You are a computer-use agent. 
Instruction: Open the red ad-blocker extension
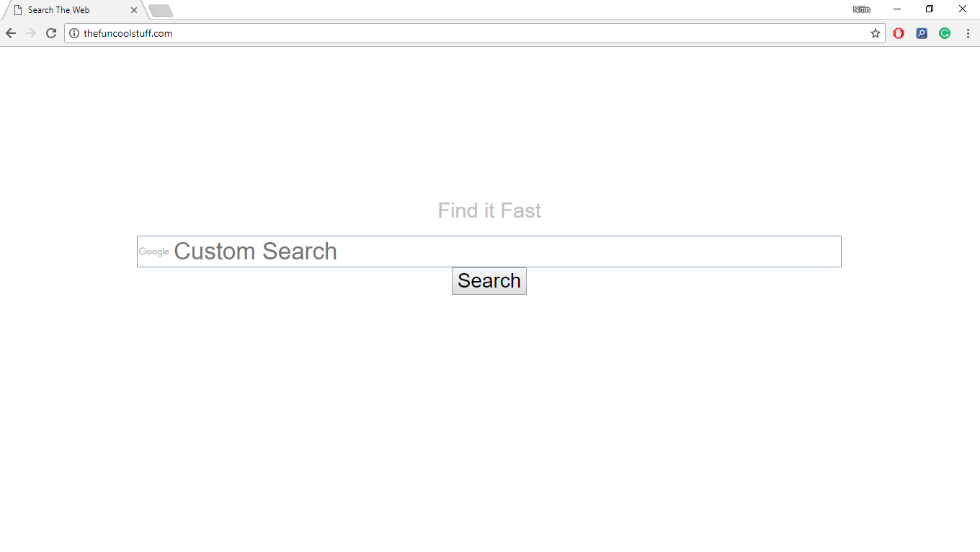tap(899, 33)
